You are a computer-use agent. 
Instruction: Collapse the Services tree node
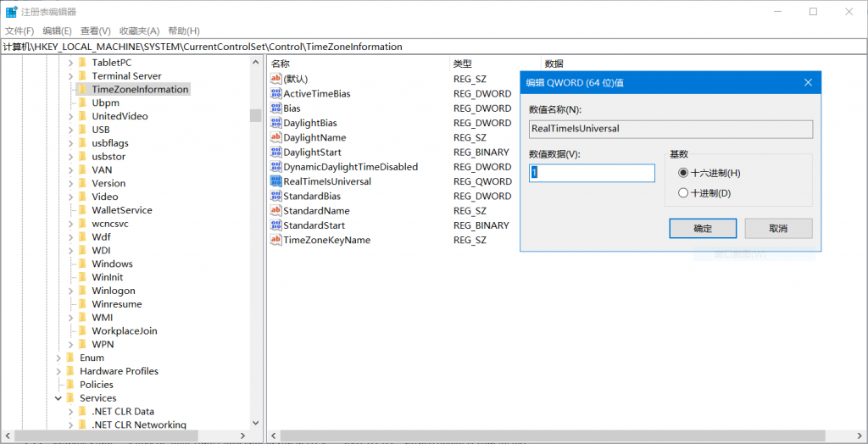(58, 398)
